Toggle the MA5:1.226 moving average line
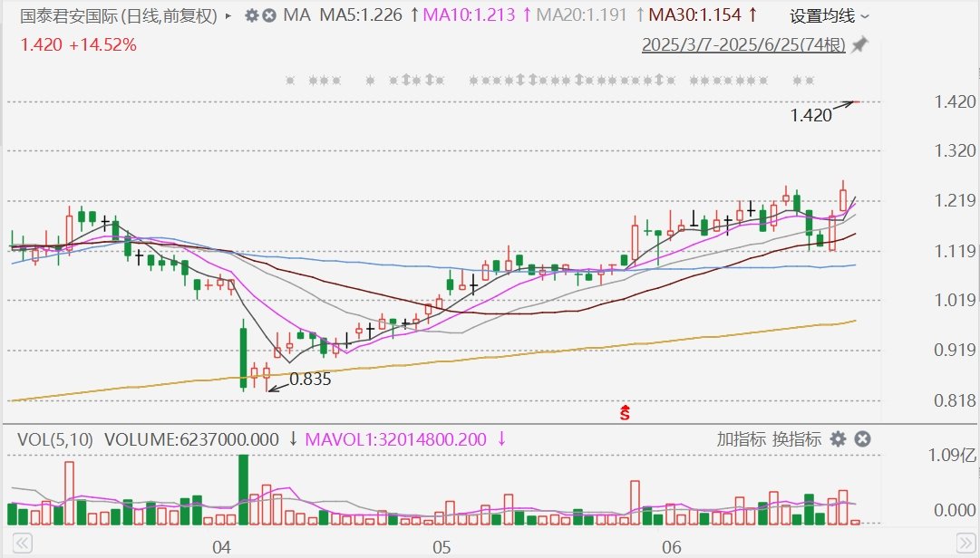980x558 pixels. [360, 15]
